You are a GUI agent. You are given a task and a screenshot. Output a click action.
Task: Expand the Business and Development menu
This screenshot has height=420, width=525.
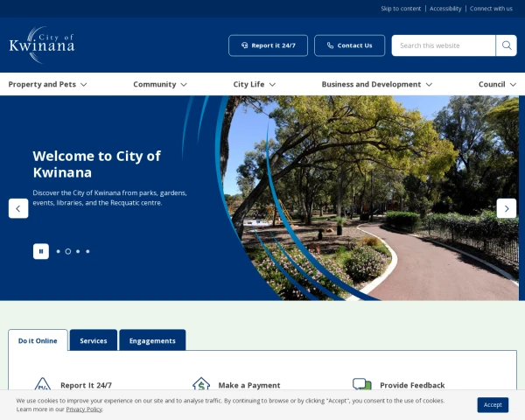(377, 84)
